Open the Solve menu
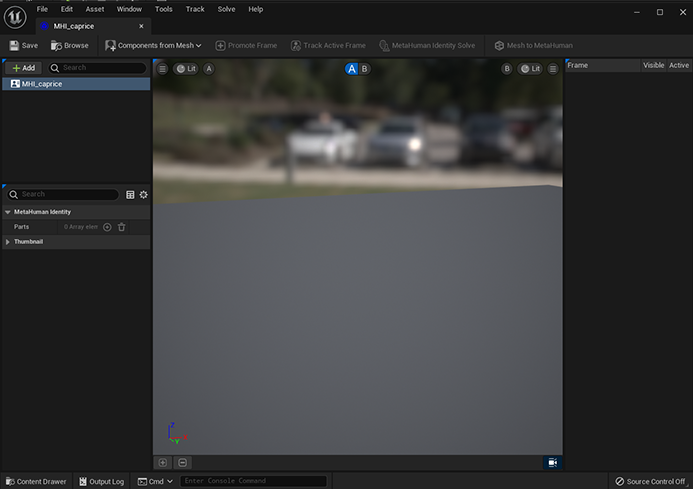Image resolution: width=693 pixels, height=489 pixels. [x=226, y=9]
